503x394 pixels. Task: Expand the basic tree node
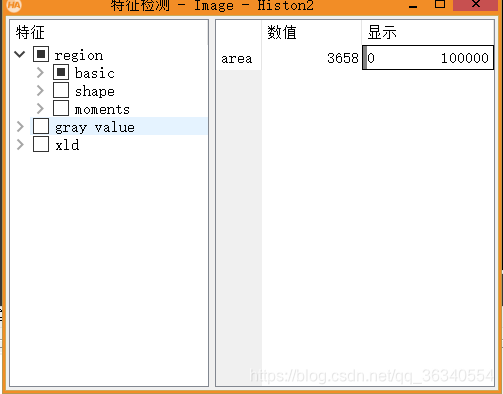click(40, 72)
